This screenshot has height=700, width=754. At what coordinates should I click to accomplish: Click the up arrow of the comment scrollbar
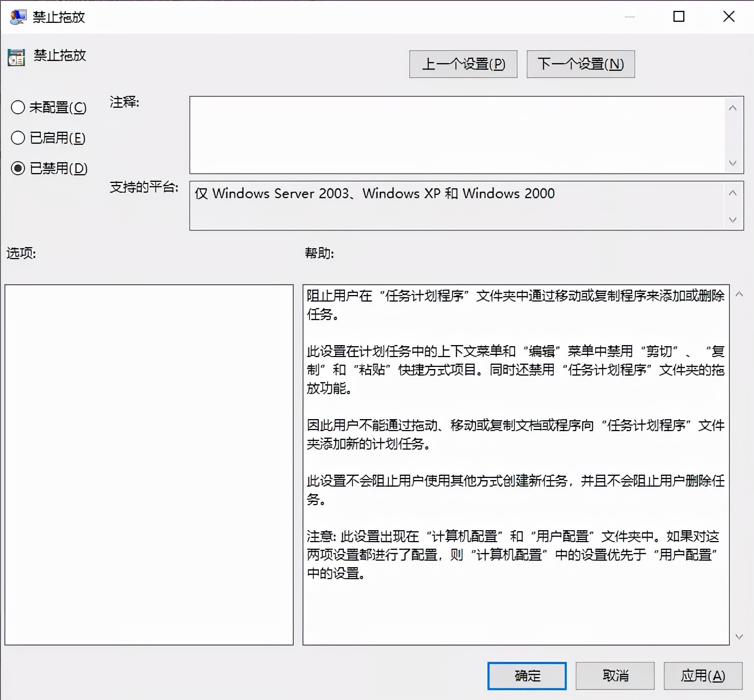733,107
